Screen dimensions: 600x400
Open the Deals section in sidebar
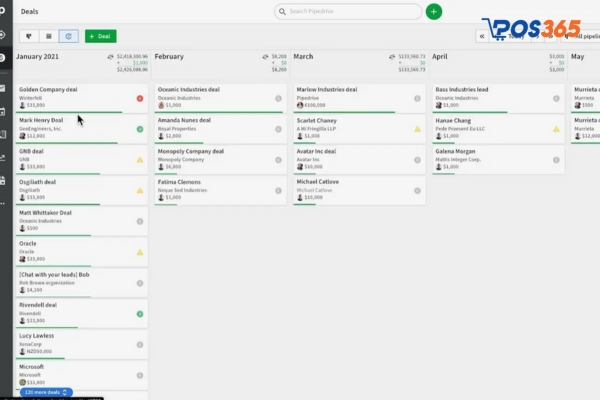coord(4,57)
